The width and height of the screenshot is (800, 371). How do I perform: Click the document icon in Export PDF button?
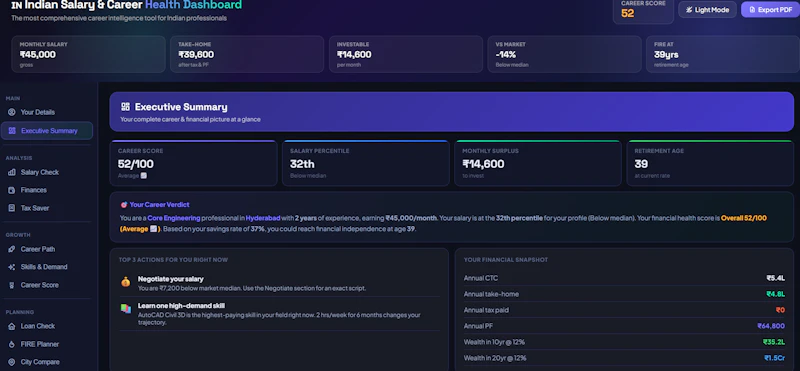point(752,10)
